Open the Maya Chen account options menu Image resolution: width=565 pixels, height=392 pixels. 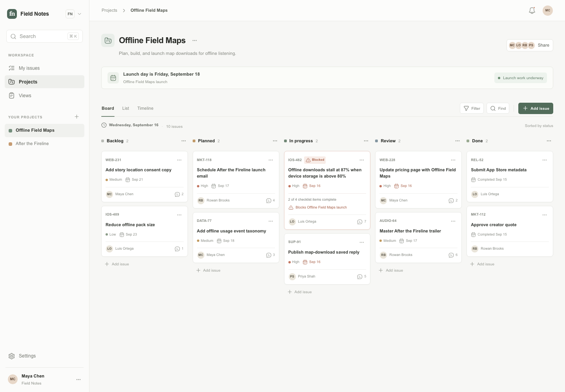coord(78,379)
